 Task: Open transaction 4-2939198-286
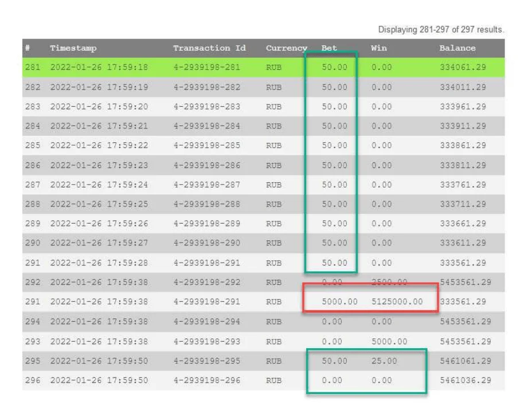tap(206, 165)
